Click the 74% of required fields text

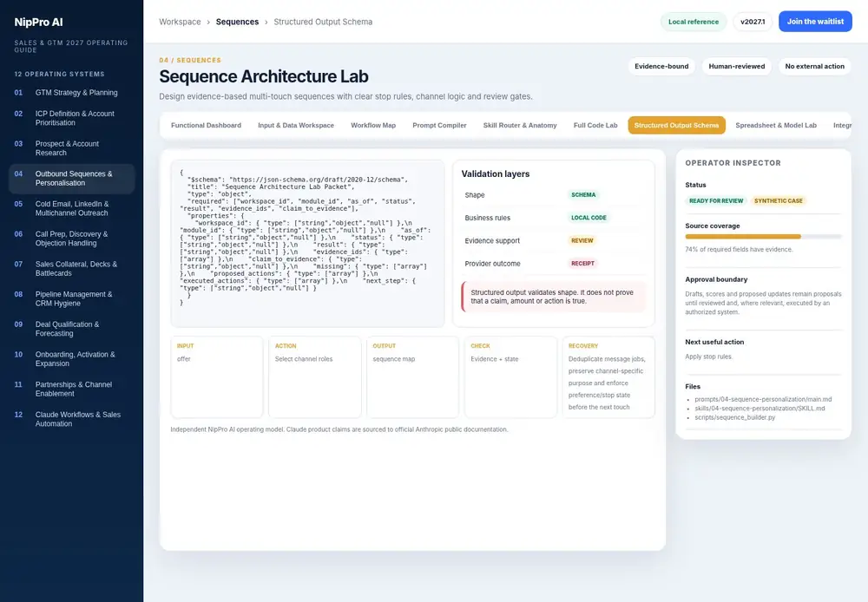tap(739, 250)
